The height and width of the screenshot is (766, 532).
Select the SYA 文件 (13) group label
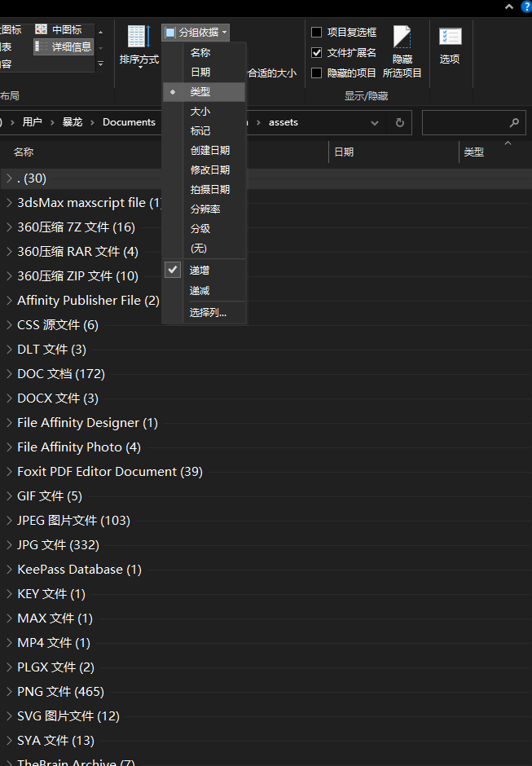(55, 741)
